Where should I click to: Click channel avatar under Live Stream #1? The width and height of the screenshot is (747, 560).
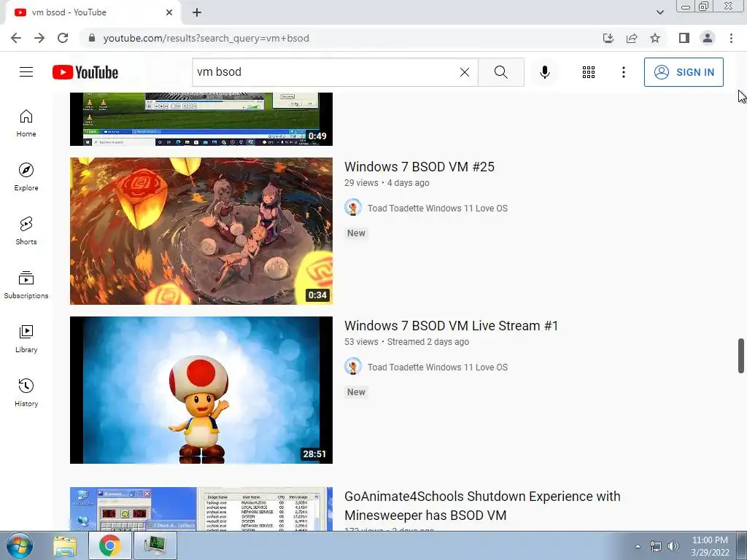pos(353,367)
